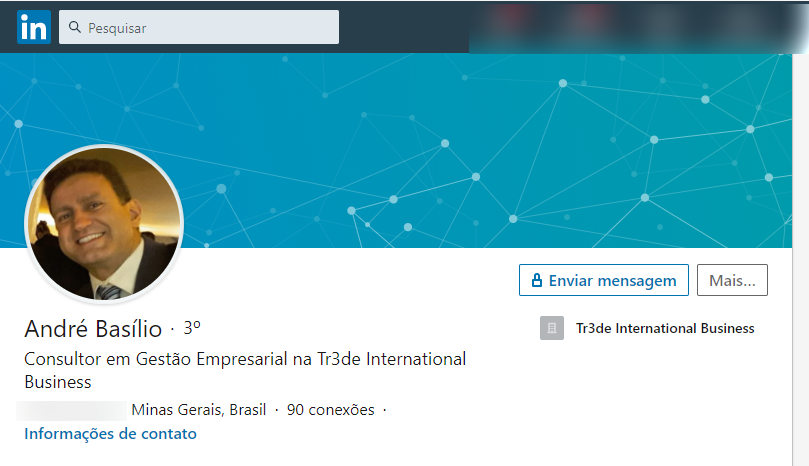Click the 3º connection degree badge
Image resolution: width=809 pixels, height=466 pixels.
[192, 327]
